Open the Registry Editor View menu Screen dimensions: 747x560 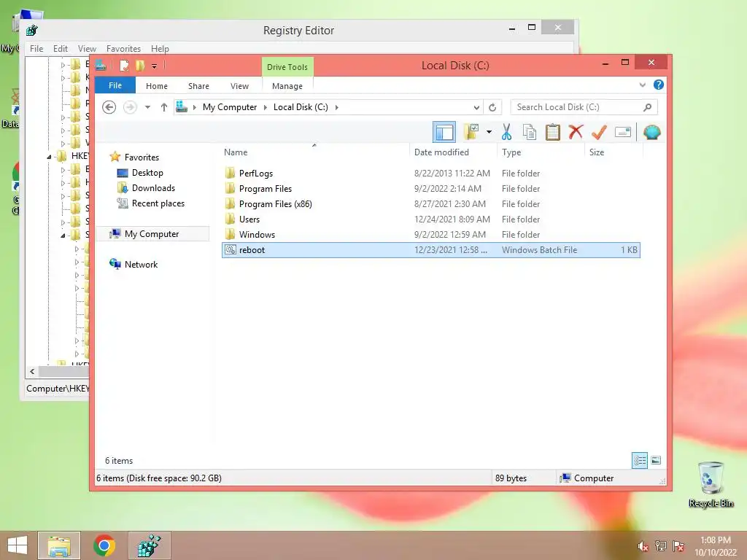(87, 49)
